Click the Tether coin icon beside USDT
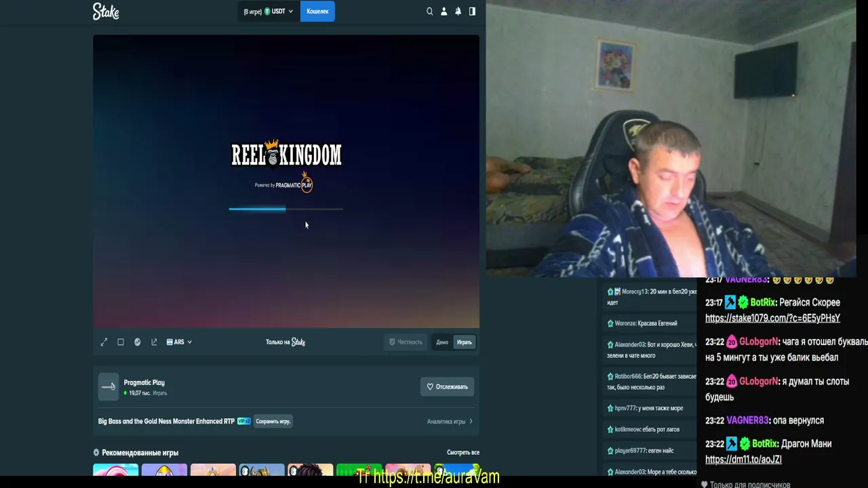The image size is (868, 488). 267,12
